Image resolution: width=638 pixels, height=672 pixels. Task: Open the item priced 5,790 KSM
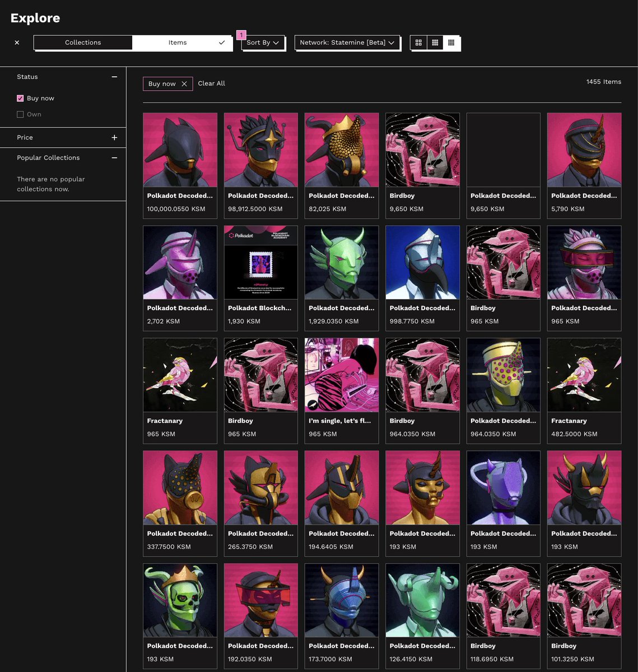584,166
